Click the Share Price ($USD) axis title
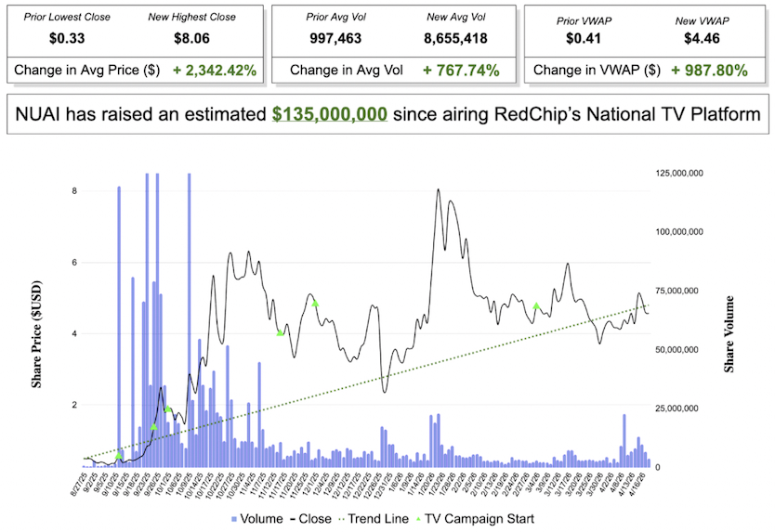The height and width of the screenshot is (532, 775). click(x=36, y=334)
